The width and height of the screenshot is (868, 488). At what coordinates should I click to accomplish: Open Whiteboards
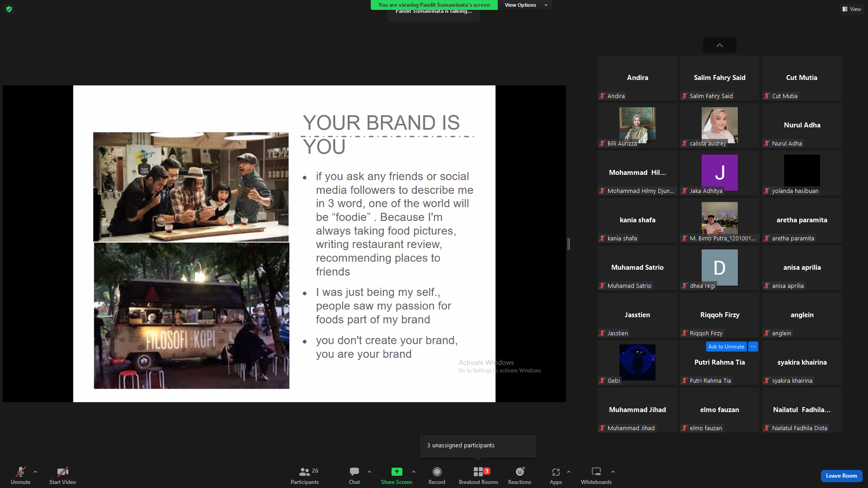point(596,475)
